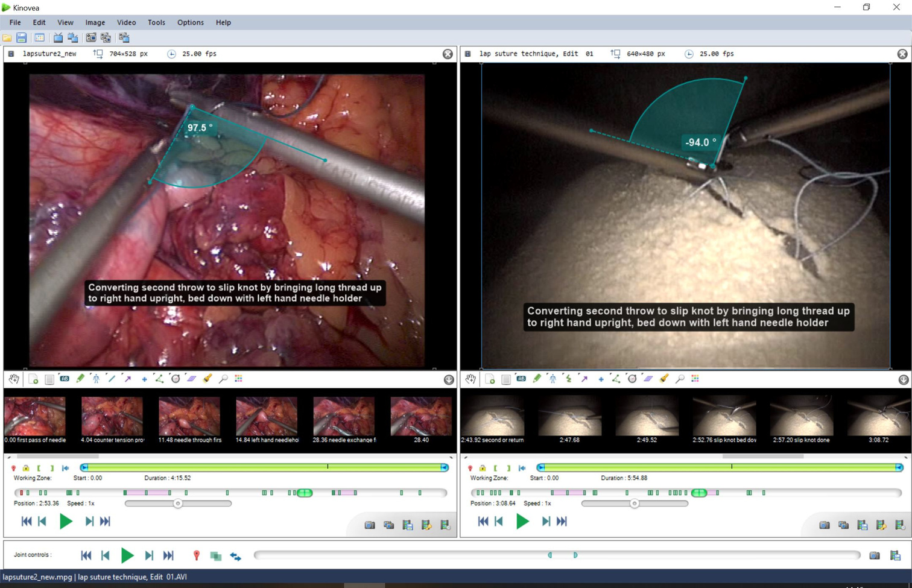Image resolution: width=912 pixels, height=588 pixels.
Task: Toggle working zone lock on right video
Action: (483, 468)
